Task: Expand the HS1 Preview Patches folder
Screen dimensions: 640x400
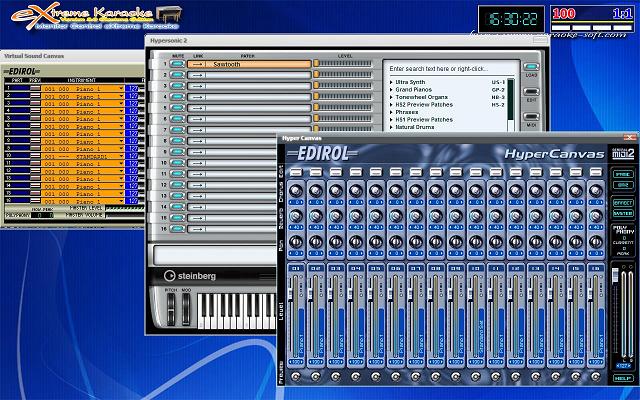Action: click(x=391, y=120)
